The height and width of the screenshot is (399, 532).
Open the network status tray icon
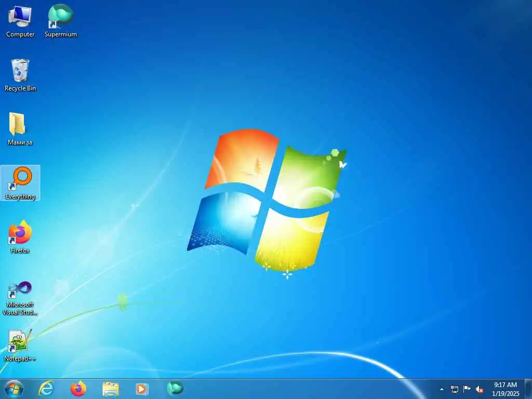(x=454, y=389)
